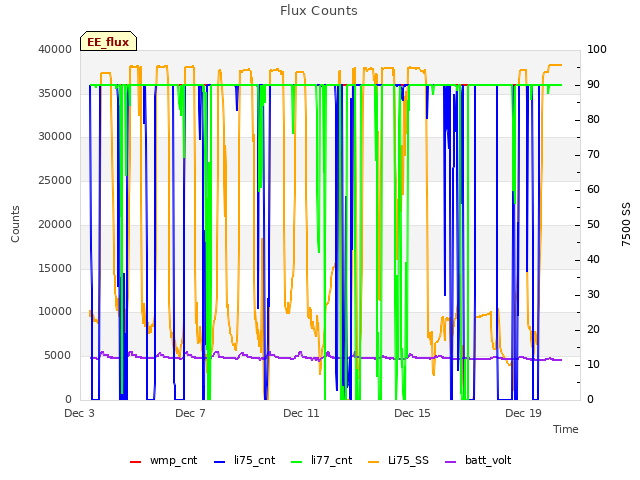Click the 7500 SS right axis title
The width and height of the screenshot is (640, 480).
click(626, 224)
